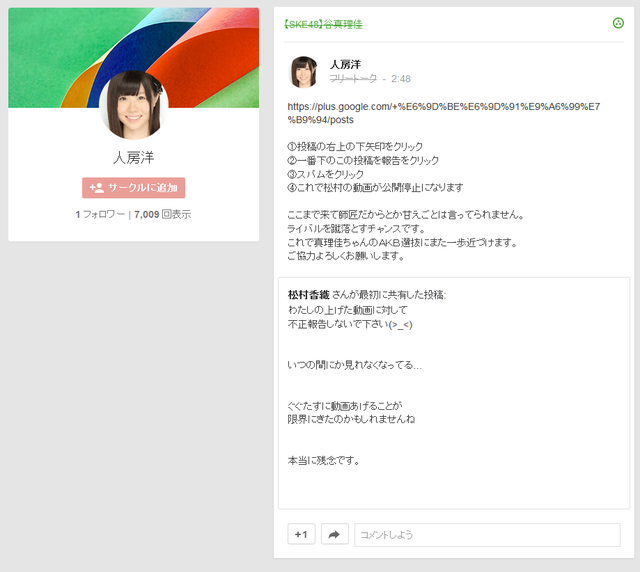The image size is (640, 572).
Task: Click the line 本当に残念です。
Action: [324, 461]
